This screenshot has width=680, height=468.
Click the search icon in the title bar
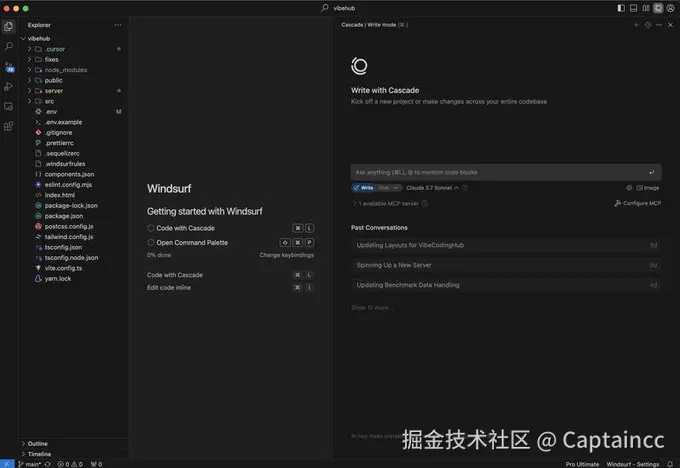[324, 8]
